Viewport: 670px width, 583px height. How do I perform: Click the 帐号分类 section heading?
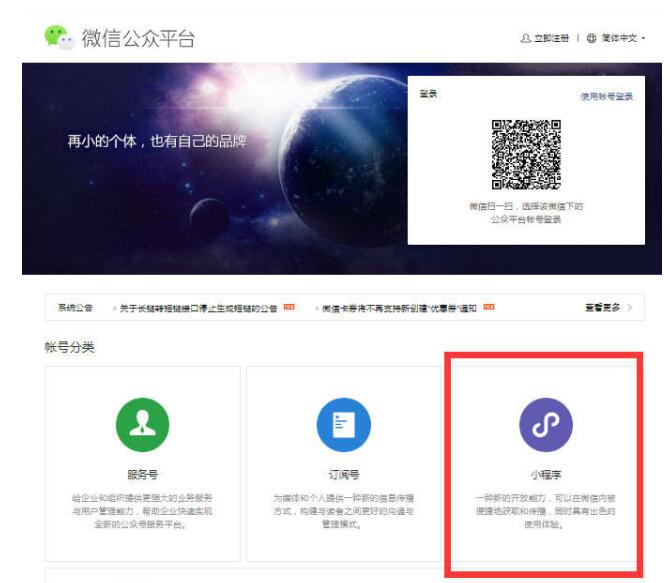[70, 347]
